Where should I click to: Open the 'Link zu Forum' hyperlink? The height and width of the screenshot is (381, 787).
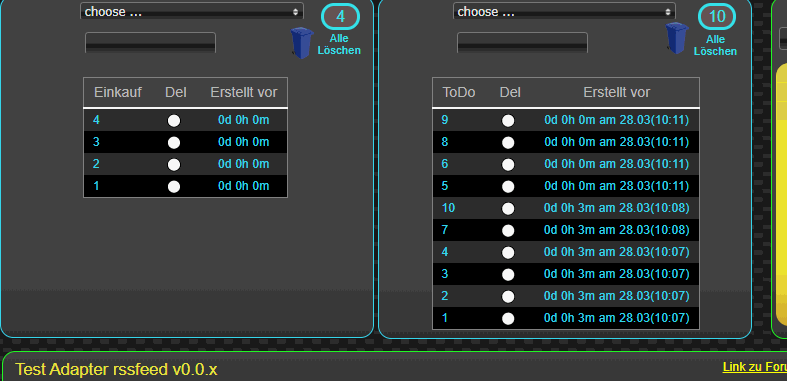click(754, 367)
